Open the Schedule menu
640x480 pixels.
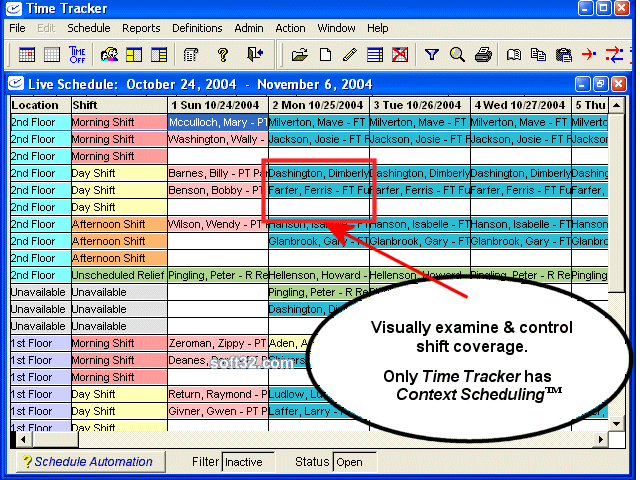pos(89,28)
